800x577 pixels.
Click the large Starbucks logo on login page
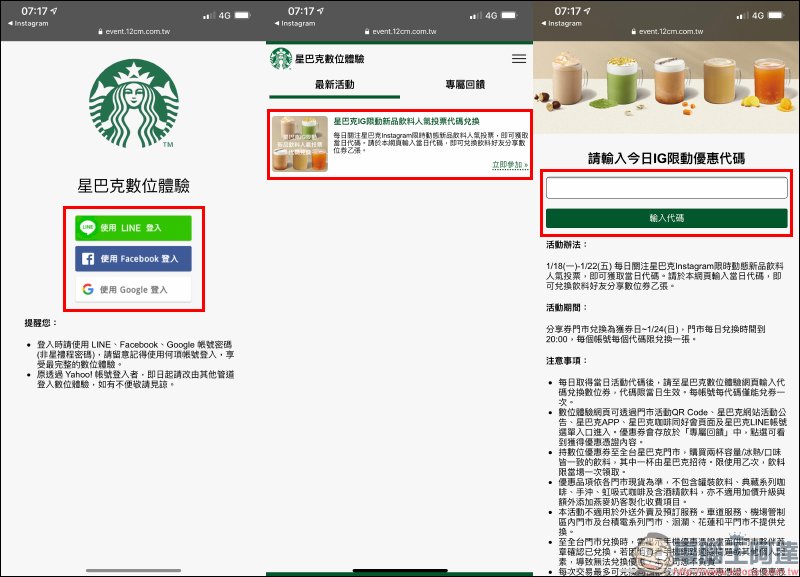coord(134,104)
